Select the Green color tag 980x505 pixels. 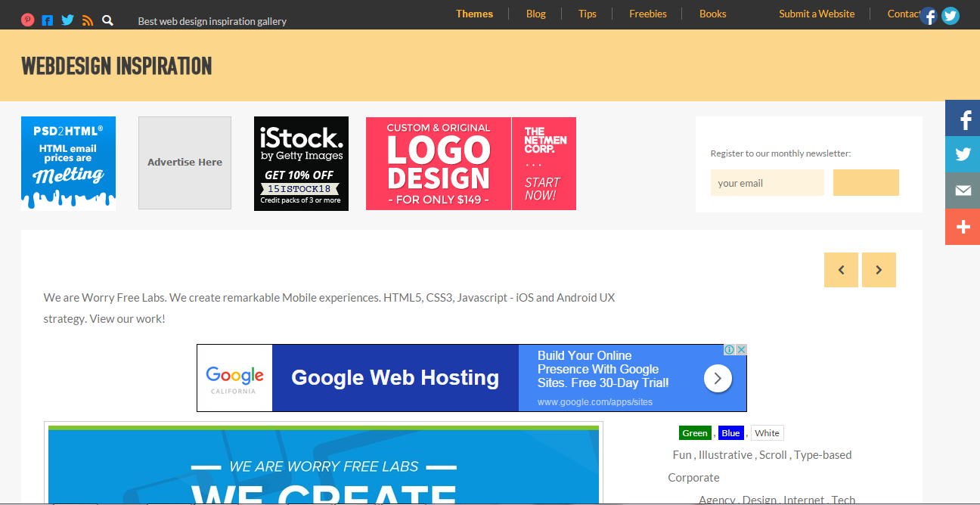(x=694, y=433)
